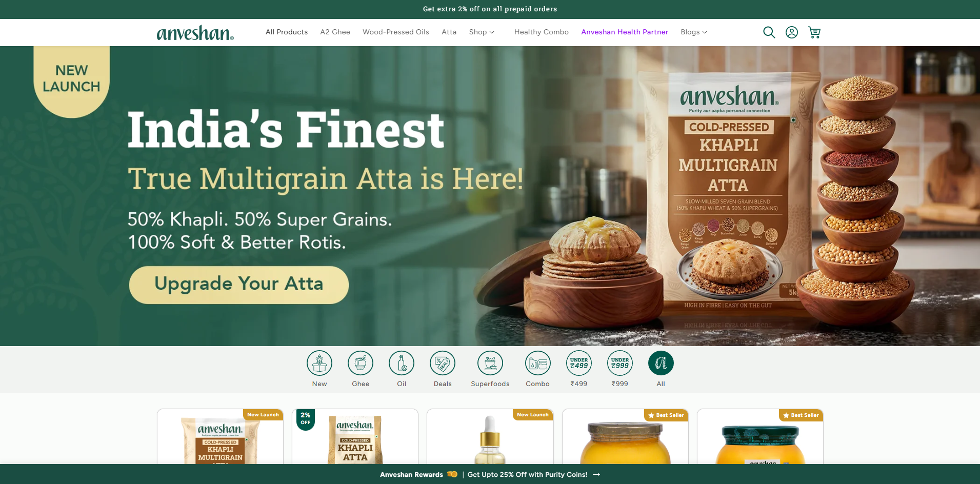Click the Upgrade Your Atta button
The height and width of the screenshot is (484, 980).
[x=239, y=285]
